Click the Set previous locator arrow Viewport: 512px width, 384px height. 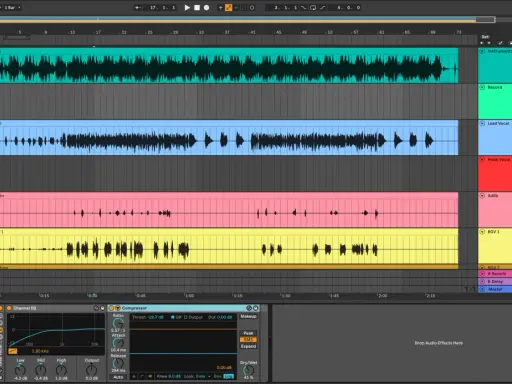tap(482, 43)
